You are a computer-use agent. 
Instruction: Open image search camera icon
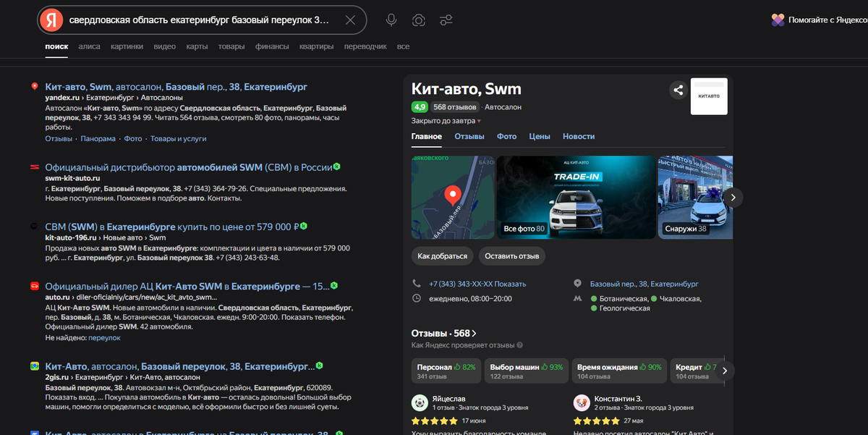pyautogui.click(x=419, y=20)
